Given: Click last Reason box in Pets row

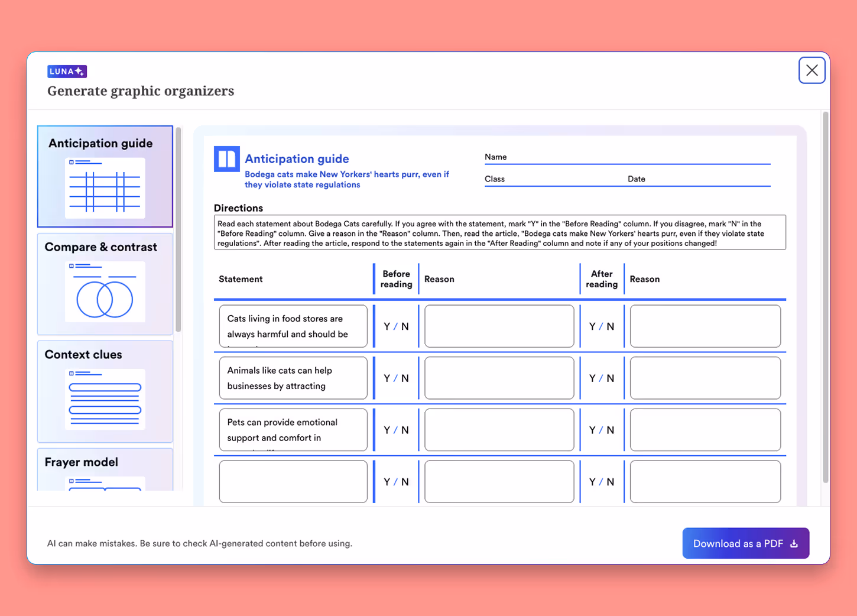Looking at the screenshot, I should pos(705,430).
